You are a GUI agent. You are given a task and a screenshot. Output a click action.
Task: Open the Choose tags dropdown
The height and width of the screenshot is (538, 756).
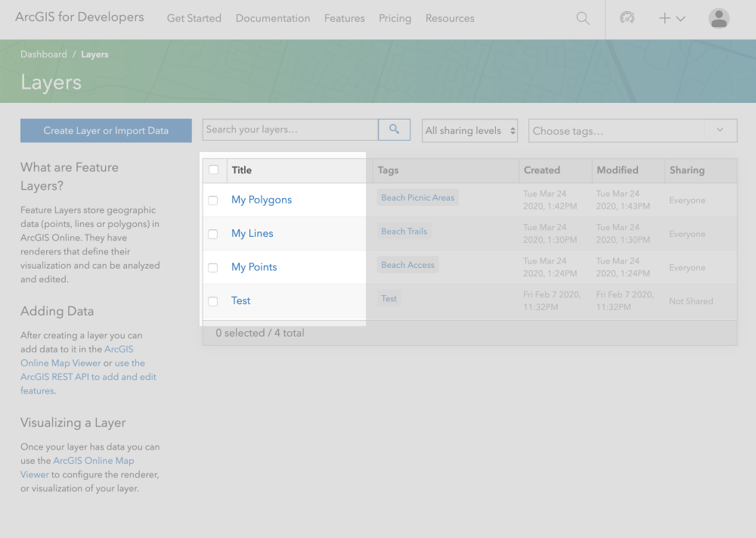632,130
